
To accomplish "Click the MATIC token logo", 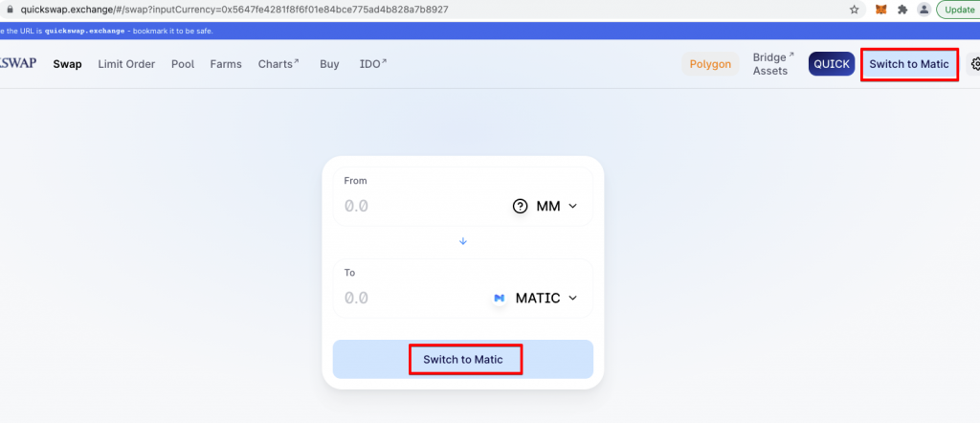I will 499,298.
